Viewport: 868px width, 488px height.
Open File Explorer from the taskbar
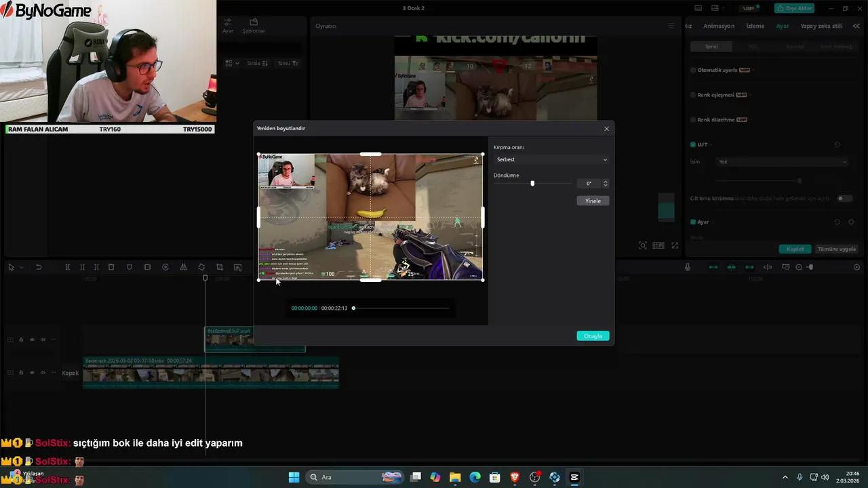pos(455,477)
